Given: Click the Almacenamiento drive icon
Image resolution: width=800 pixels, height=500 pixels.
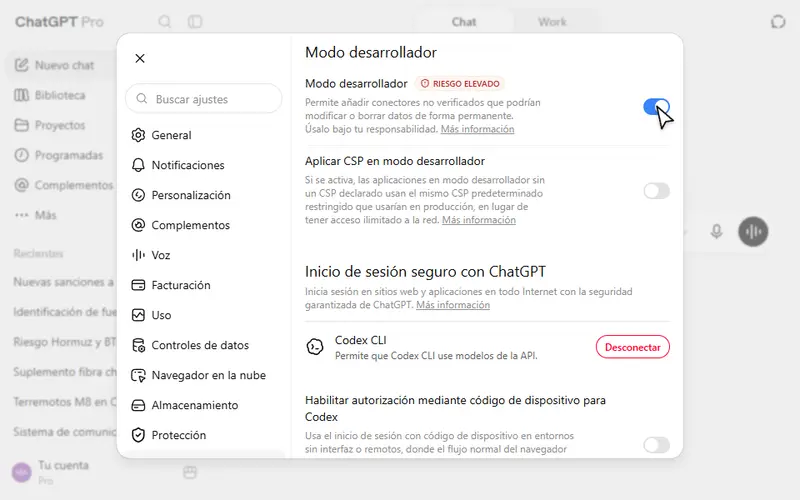Looking at the screenshot, I should (138, 406).
